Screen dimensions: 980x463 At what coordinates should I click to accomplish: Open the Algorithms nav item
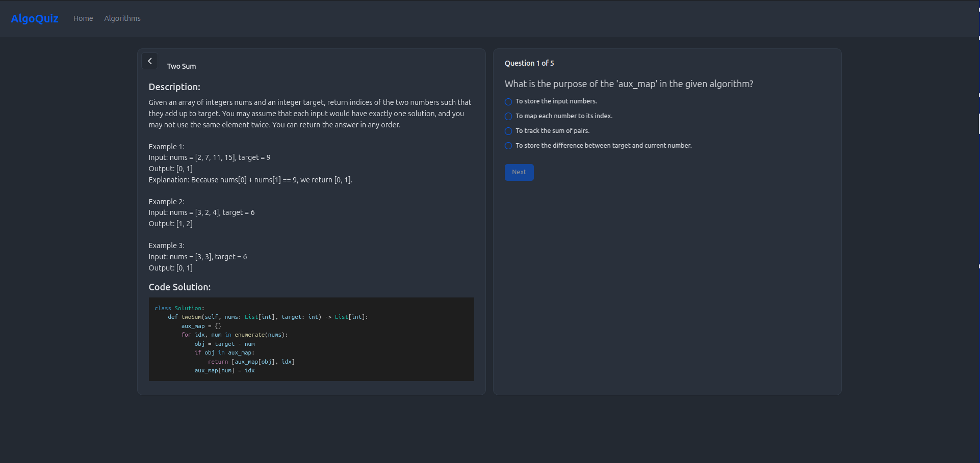coord(122,18)
